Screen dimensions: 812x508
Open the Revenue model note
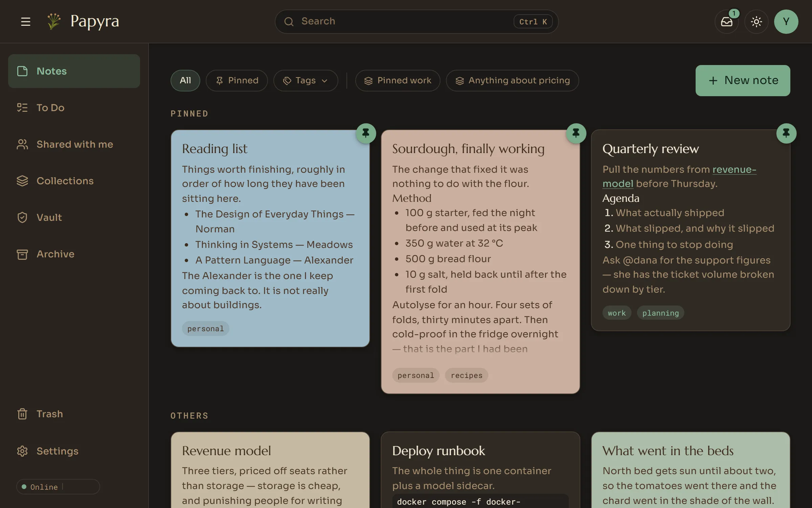(226, 451)
